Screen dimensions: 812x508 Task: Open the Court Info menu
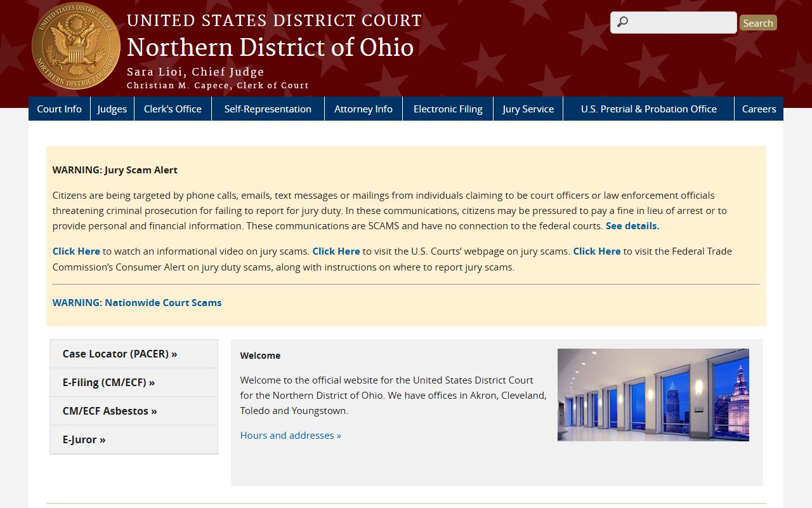60,109
